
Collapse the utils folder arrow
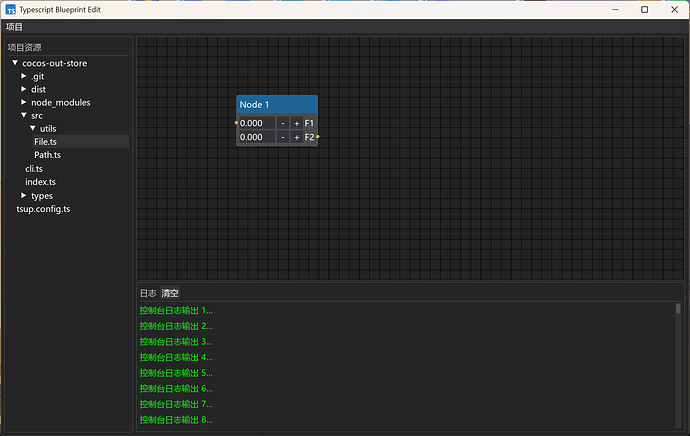click(x=33, y=128)
